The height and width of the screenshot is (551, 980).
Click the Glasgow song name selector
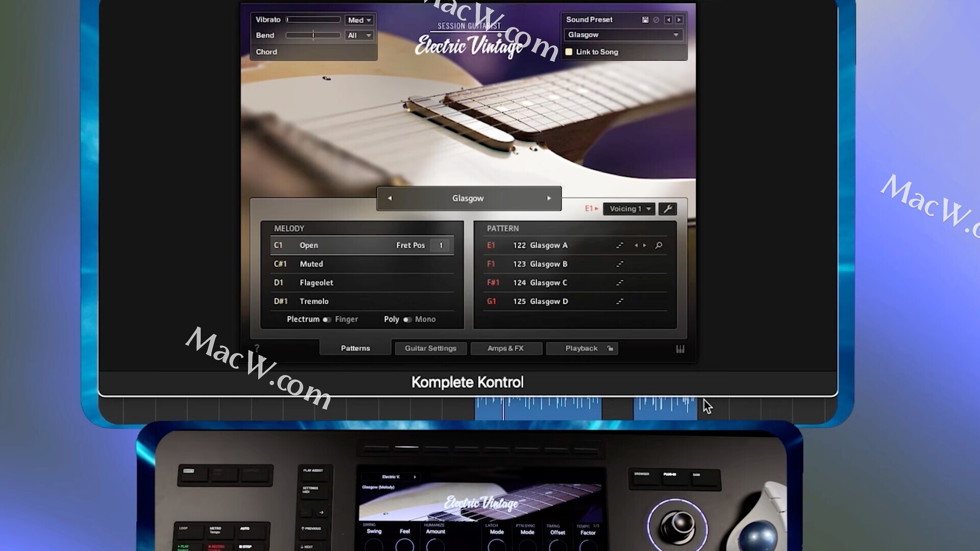(x=469, y=198)
